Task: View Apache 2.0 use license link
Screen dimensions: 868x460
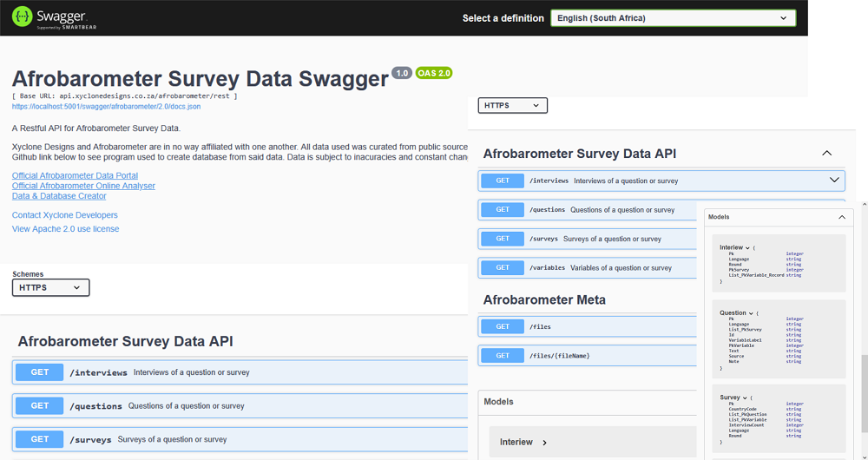Action: pyautogui.click(x=65, y=228)
